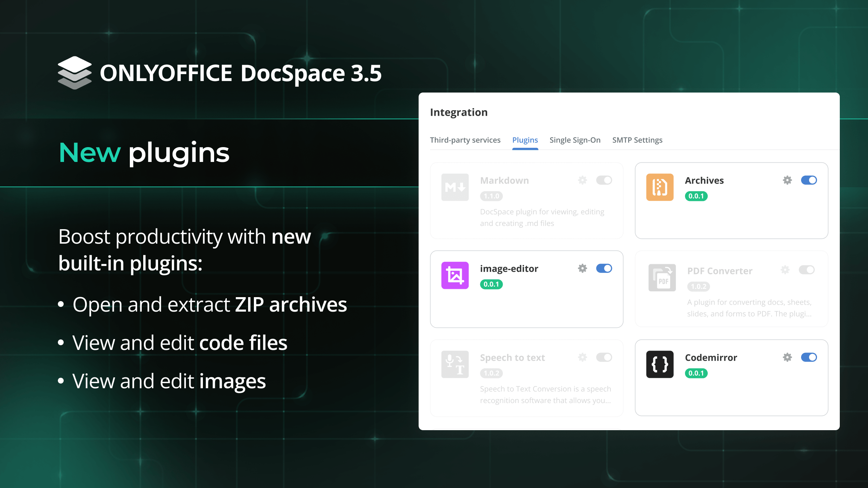Open Archives plugin settings gear
868x488 pixels.
[x=787, y=180]
